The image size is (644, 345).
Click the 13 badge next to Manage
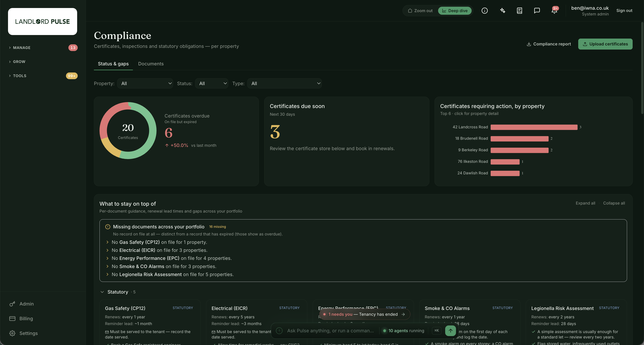[73, 48]
